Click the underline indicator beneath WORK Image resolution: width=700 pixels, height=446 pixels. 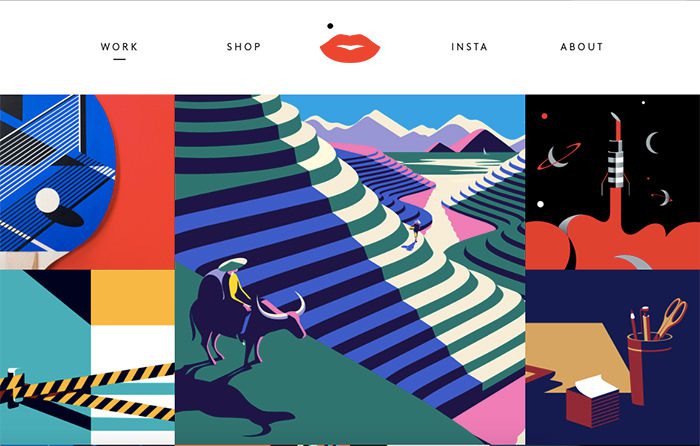pyautogui.click(x=119, y=59)
